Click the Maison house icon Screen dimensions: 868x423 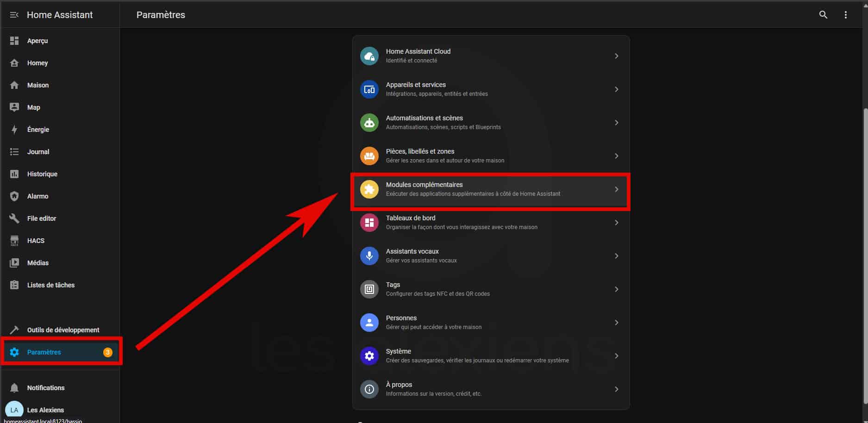click(14, 85)
